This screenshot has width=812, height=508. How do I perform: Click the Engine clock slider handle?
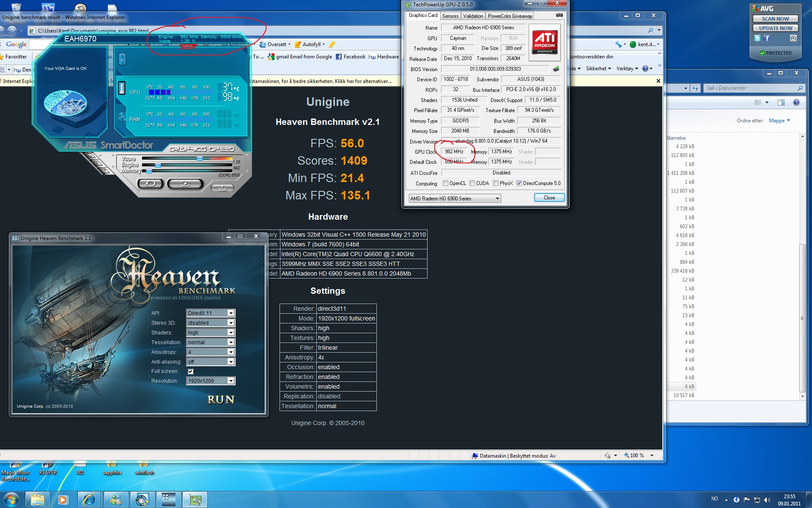(x=158, y=165)
